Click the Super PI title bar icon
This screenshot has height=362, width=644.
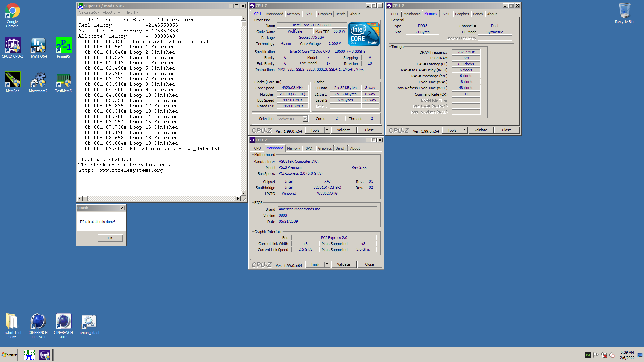click(80, 6)
